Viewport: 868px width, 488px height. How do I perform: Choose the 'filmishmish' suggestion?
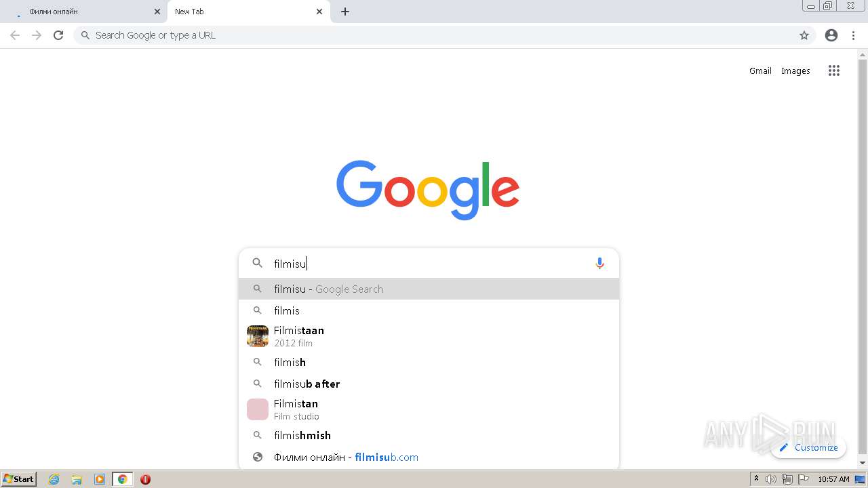[429, 435]
